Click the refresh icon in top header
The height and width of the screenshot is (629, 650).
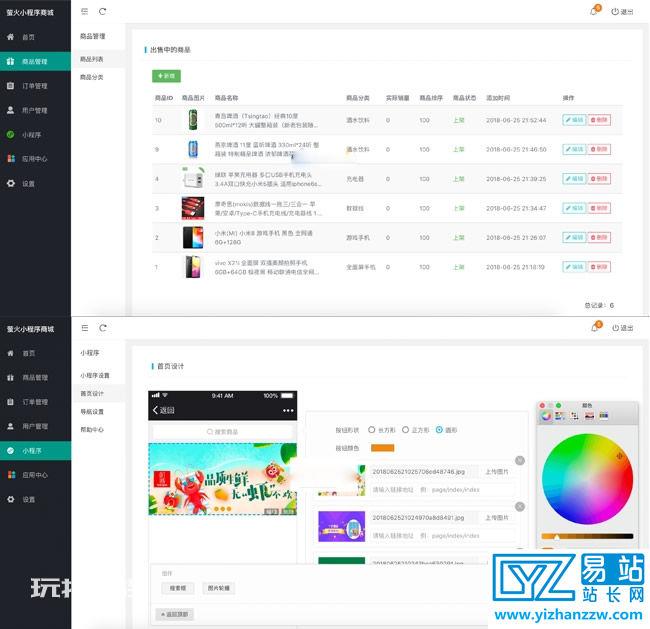[x=102, y=12]
